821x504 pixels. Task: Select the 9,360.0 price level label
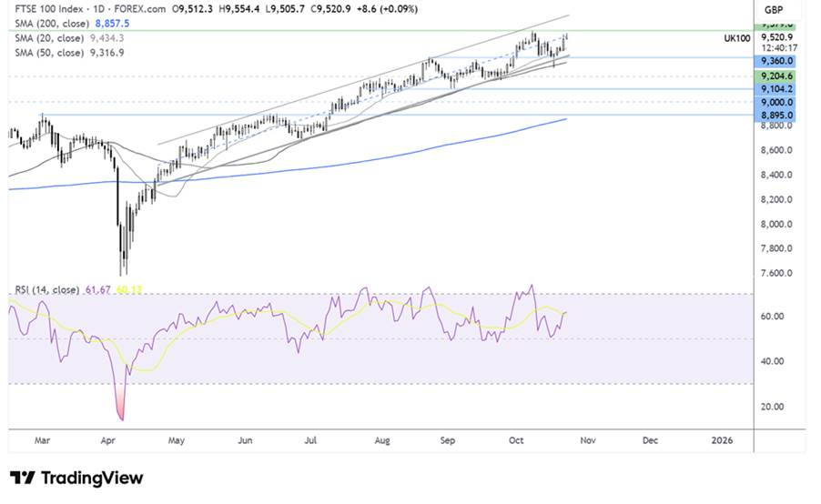[776, 58]
